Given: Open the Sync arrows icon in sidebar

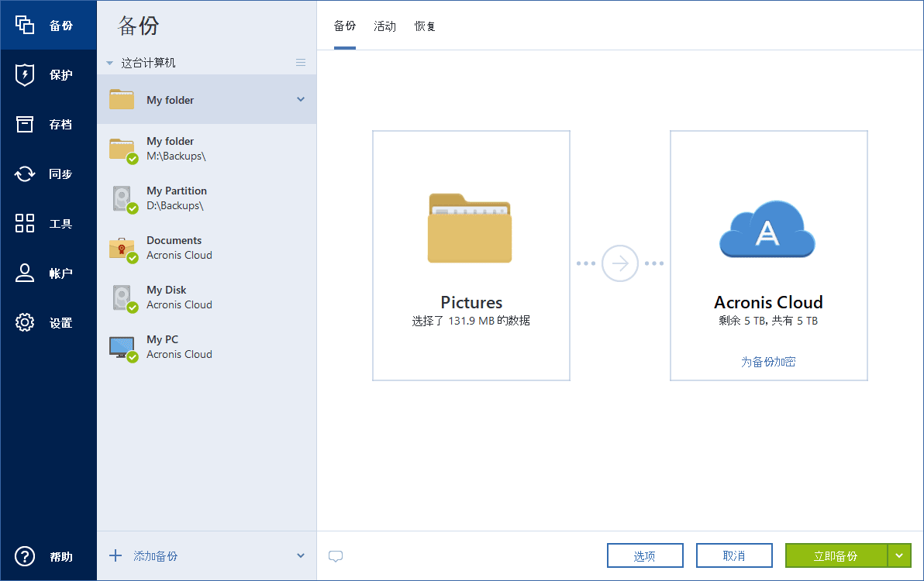Looking at the screenshot, I should click(25, 174).
